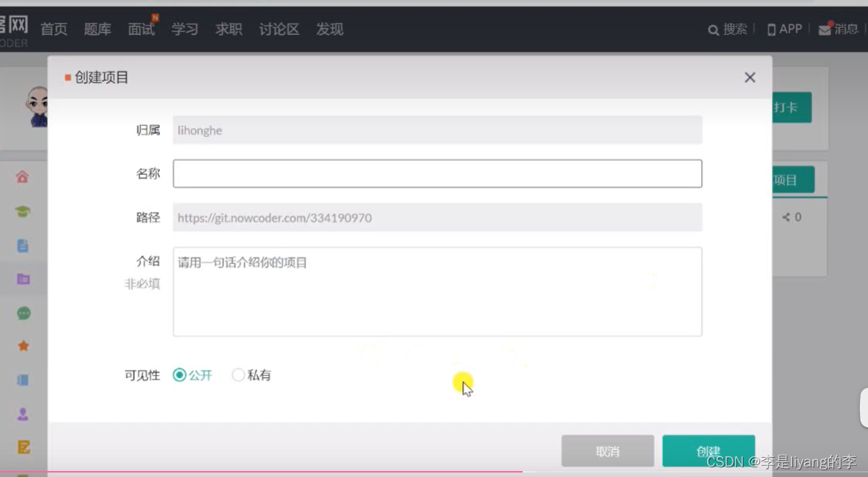Viewport: 868px width, 477px height.
Task: Click the orange star sidebar icon
Action: click(x=23, y=347)
